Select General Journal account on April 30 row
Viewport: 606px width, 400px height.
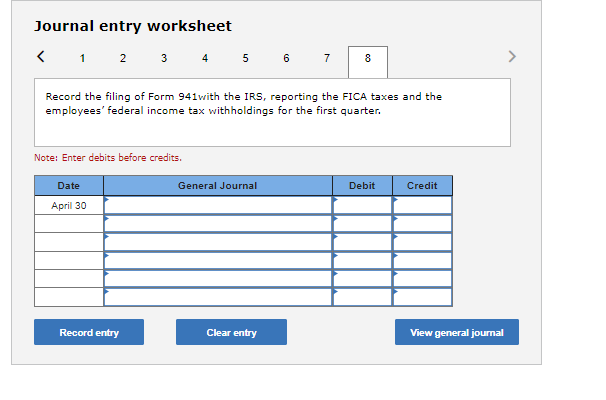click(218, 205)
